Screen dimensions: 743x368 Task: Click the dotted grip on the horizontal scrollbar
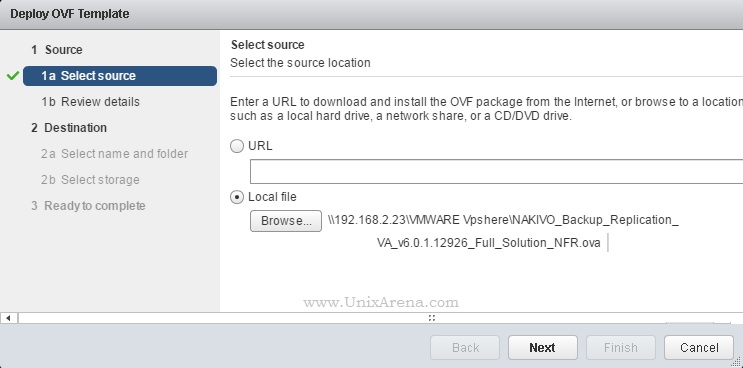pos(432,318)
